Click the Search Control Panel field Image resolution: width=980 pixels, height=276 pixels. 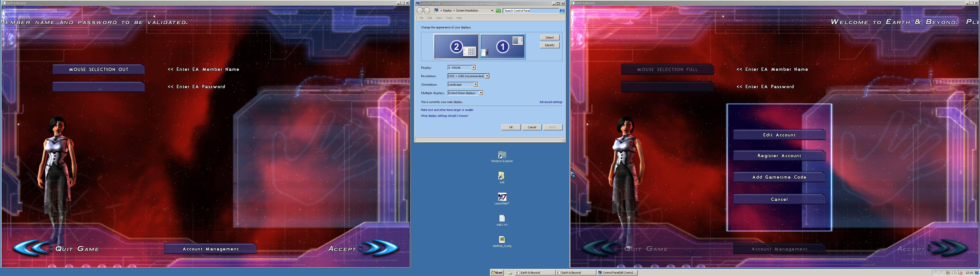tap(531, 11)
